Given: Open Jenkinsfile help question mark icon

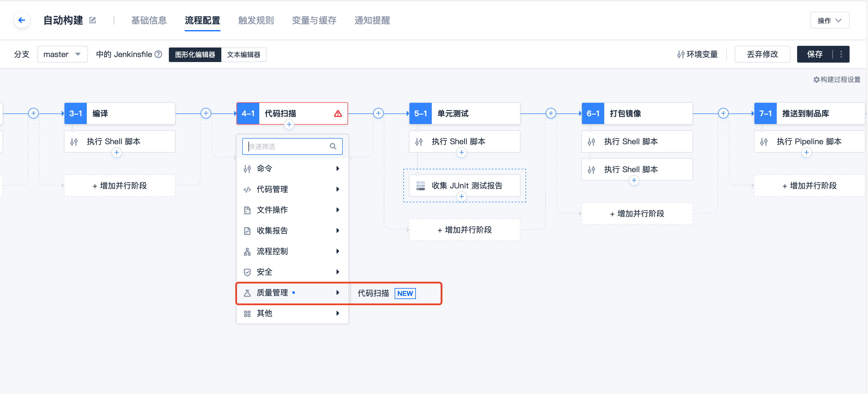Looking at the screenshot, I should pyautogui.click(x=158, y=54).
